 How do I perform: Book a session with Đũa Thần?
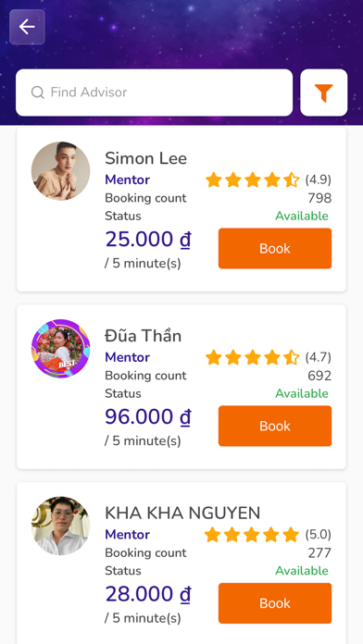tap(275, 426)
